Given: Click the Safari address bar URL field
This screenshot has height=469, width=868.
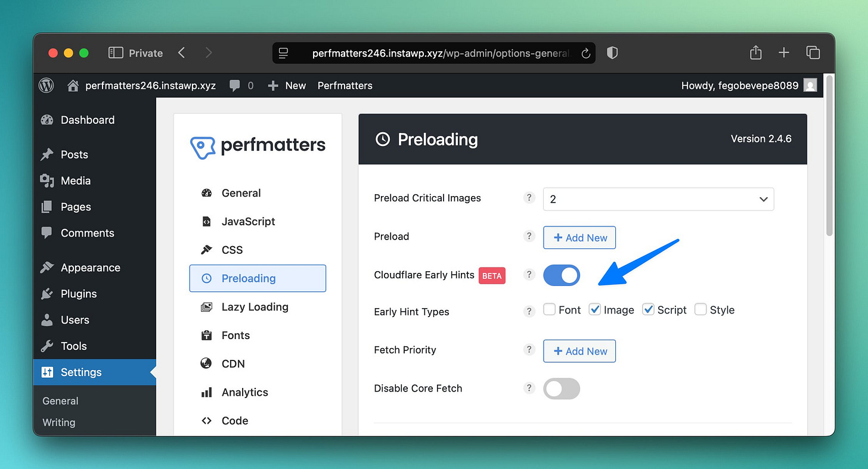Looking at the screenshot, I should pyautogui.click(x=434, y=53).
